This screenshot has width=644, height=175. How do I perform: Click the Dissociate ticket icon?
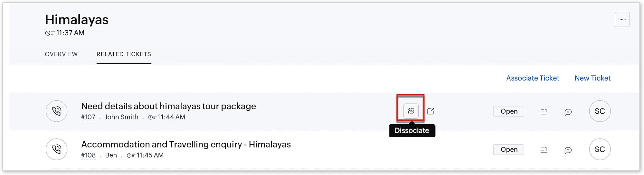click(x=411, y=111)
